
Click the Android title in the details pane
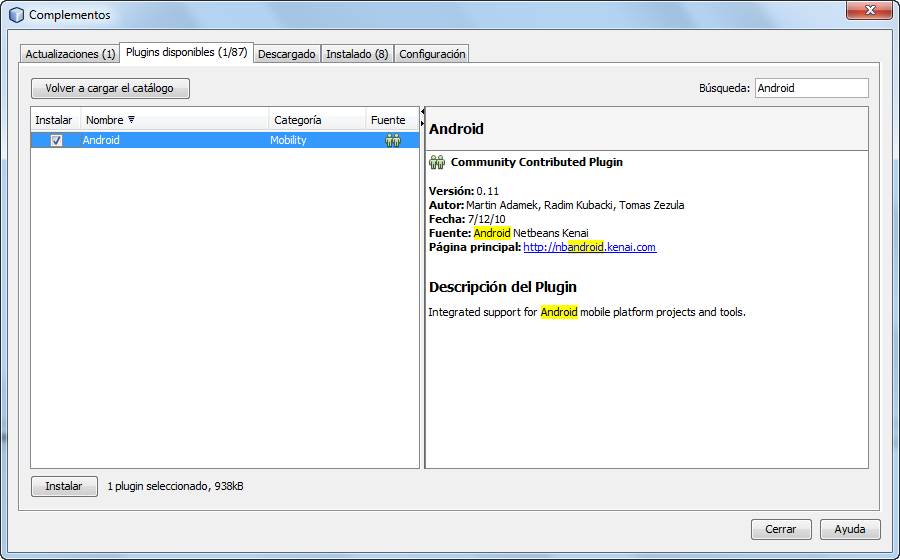pyautogui.click(x=456, y=129)
